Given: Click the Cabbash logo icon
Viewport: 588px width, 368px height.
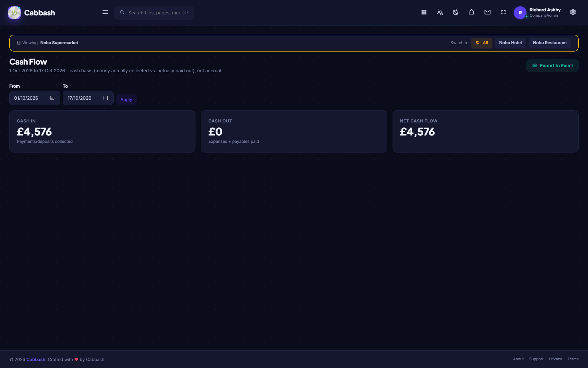Looking at the screenshot, I should 14,13.
